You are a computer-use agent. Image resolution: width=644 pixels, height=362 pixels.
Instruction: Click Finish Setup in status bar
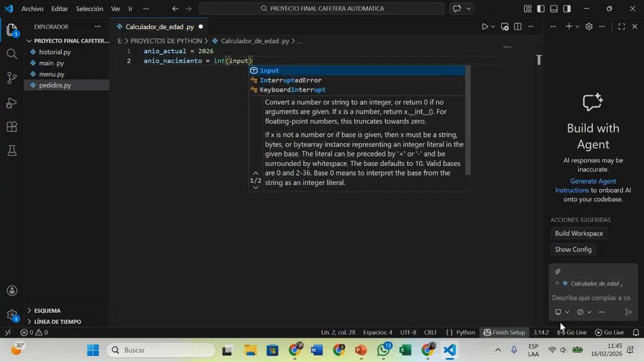point(504,332)
